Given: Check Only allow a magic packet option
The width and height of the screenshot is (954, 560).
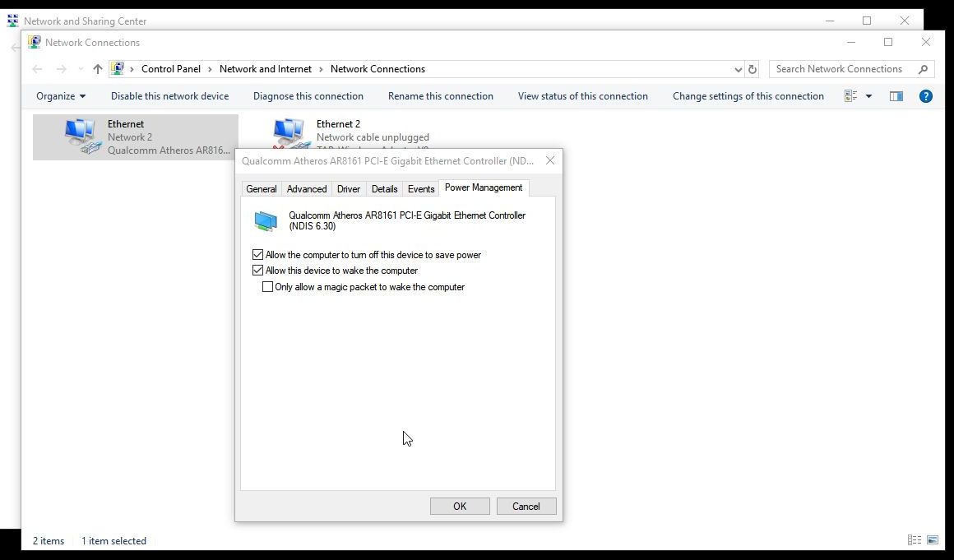Looking at the screenshot, I should coord(268,287).
